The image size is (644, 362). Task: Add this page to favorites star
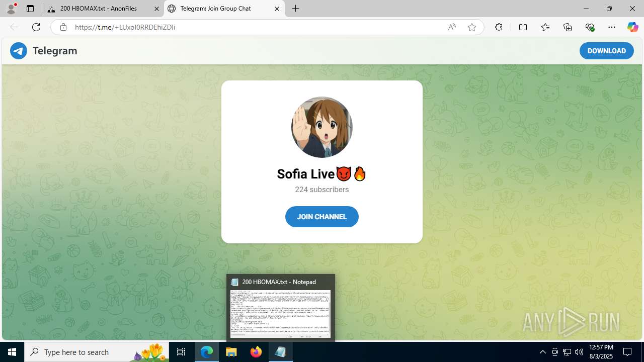click(x=472, y=27)
